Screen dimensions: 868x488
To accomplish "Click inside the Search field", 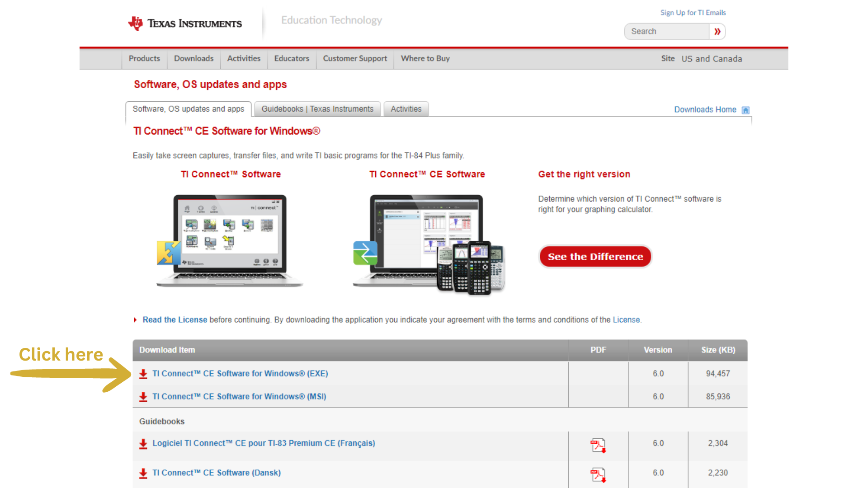I will [665, 31].
